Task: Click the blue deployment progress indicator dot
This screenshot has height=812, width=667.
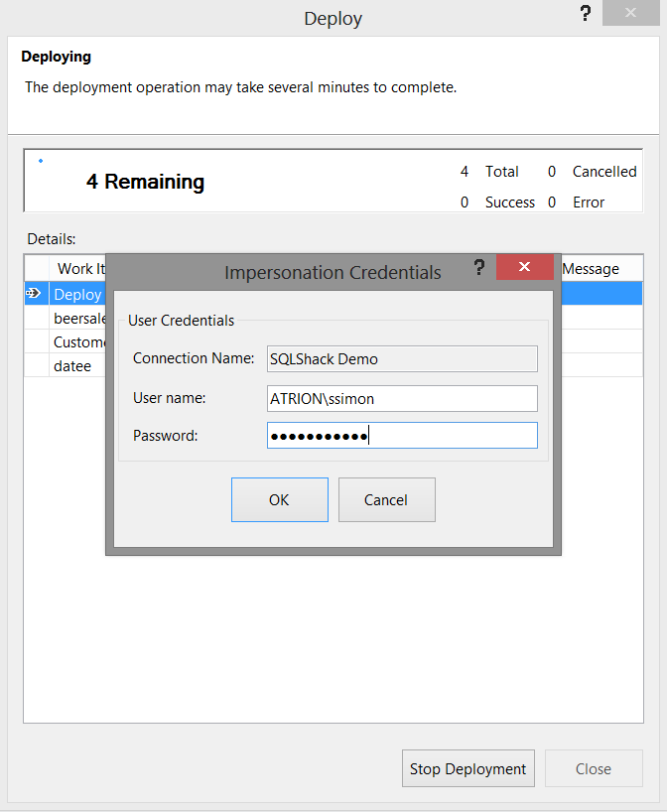Action: 41,160
